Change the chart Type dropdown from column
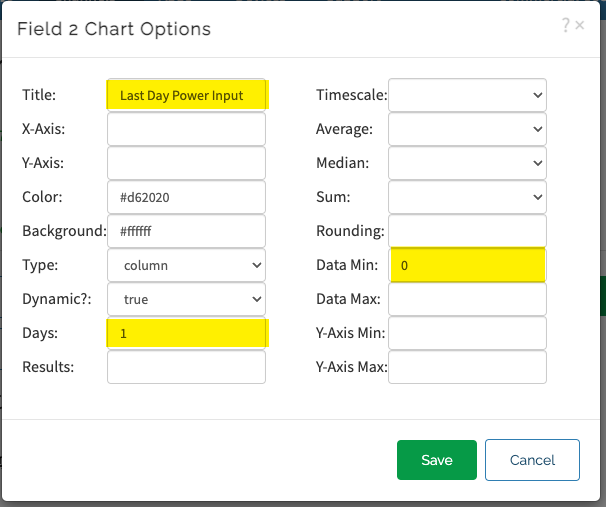606x507 pixels. [x=186, y=265]
